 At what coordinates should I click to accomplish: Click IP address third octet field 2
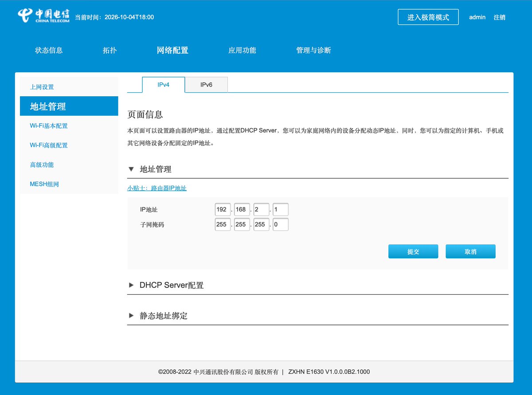point(261,210)
